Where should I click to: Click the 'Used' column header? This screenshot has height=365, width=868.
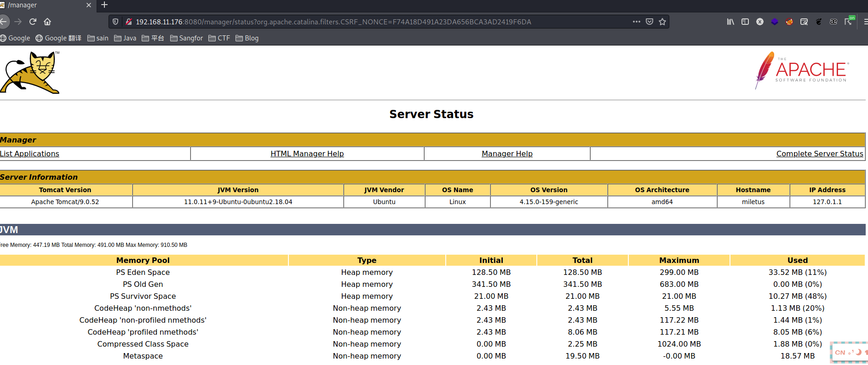[797, 260]
